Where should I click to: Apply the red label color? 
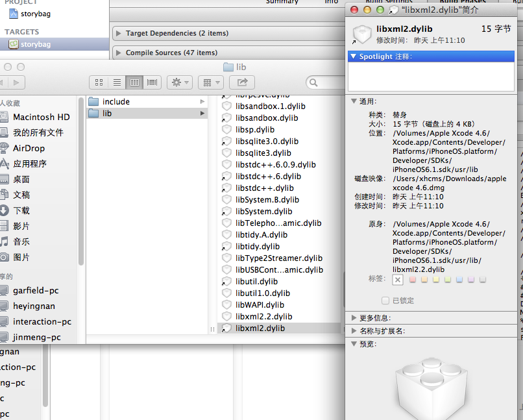pyautogui.click(x=413, y=280)
